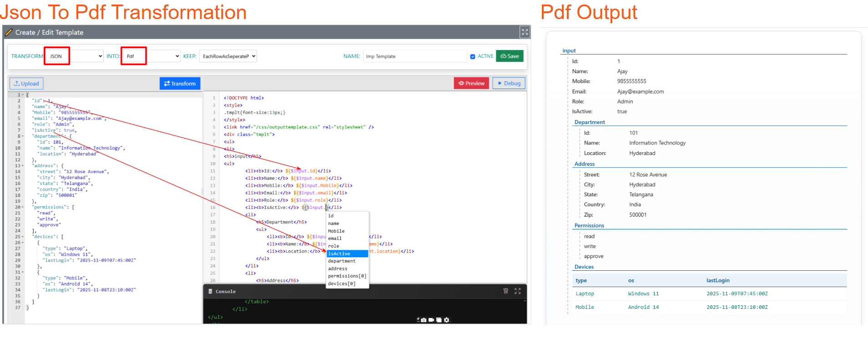Collapse the devices array fold arrow
Screen dimensions: 868x348
23,237
